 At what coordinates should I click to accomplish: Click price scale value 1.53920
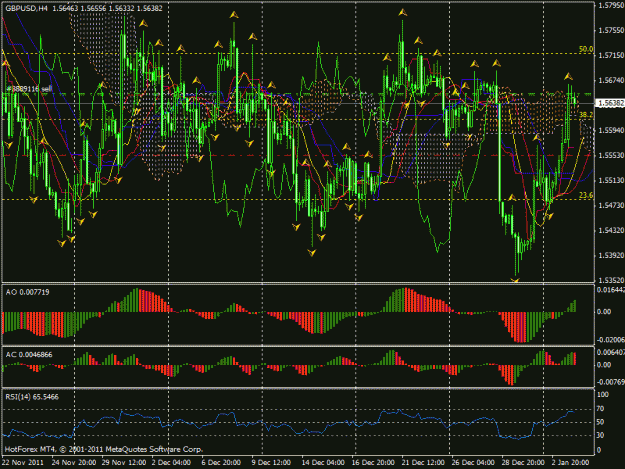coord(611,255)
